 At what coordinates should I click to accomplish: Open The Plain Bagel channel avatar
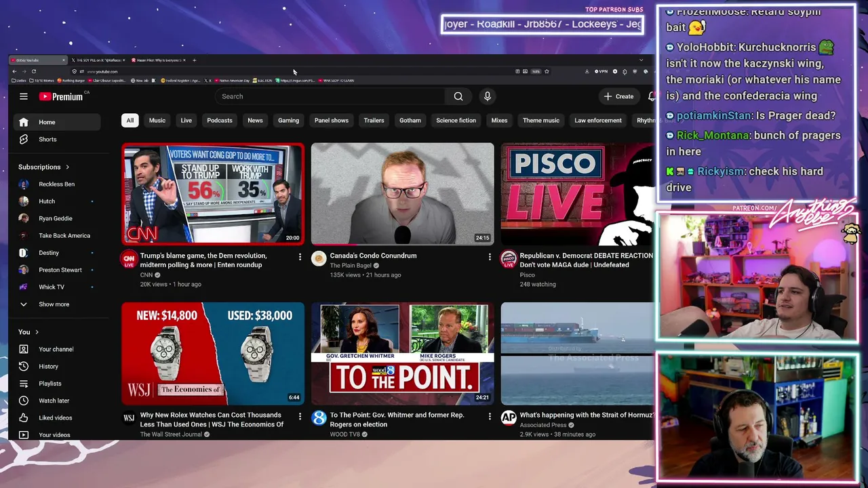[x=319, y=259]
